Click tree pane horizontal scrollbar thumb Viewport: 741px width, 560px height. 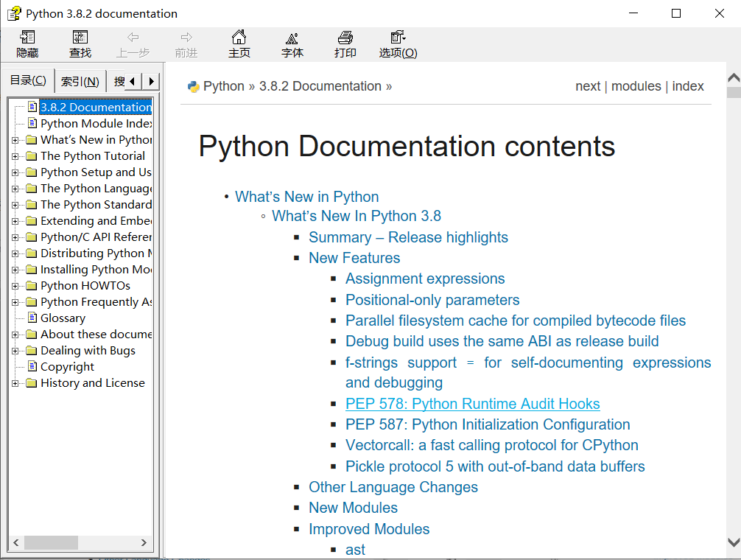coord(51,542)
